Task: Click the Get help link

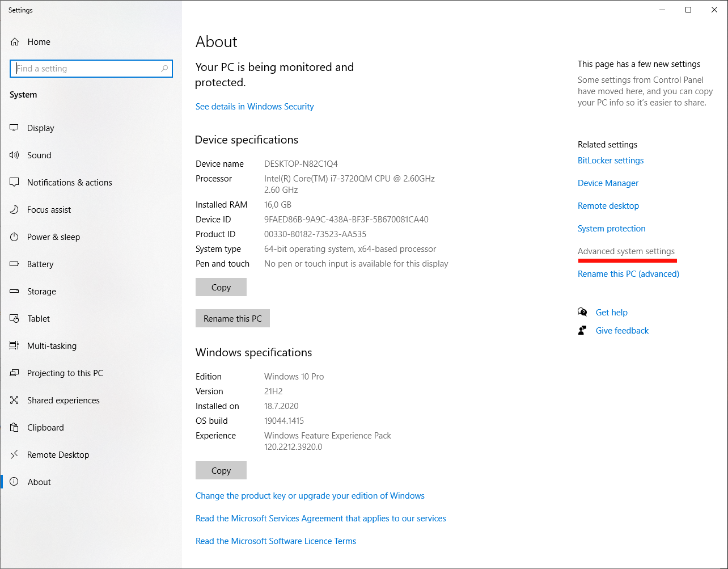Action: [x=611, y=313]
